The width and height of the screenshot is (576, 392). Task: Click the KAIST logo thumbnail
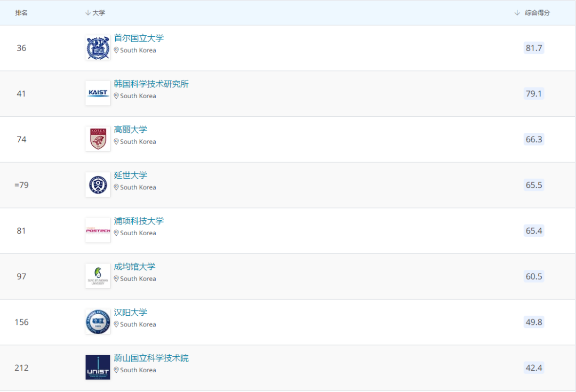(98, 93)
